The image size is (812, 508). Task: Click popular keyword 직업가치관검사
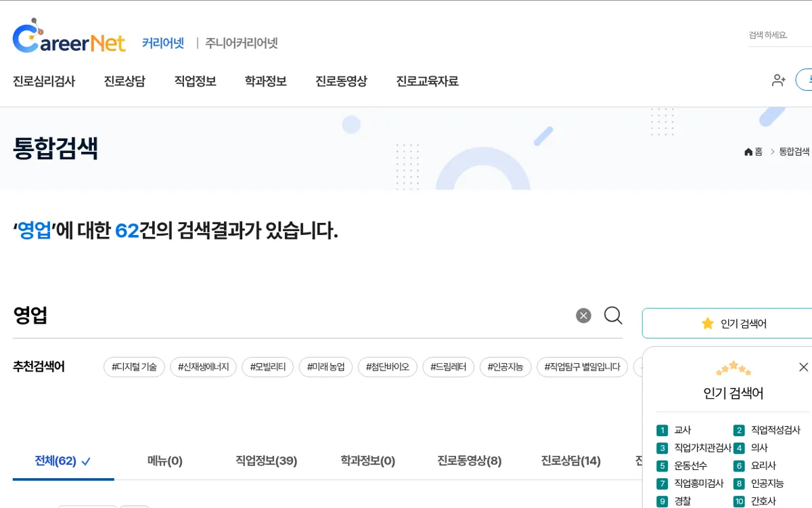coord(703,448)
